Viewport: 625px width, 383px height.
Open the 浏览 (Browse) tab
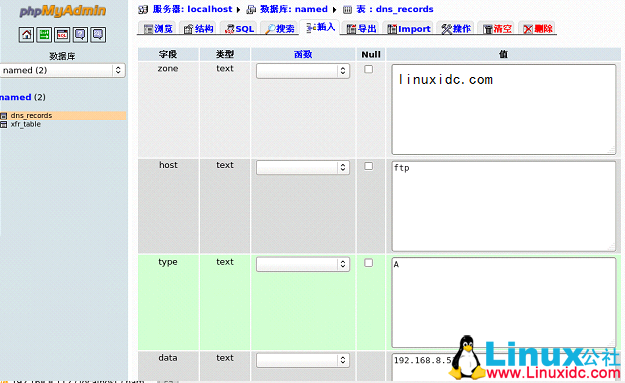(158, 29)
